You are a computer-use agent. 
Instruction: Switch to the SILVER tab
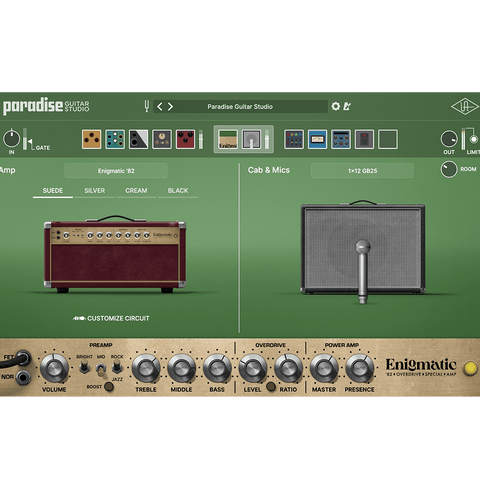coord(95,191)
